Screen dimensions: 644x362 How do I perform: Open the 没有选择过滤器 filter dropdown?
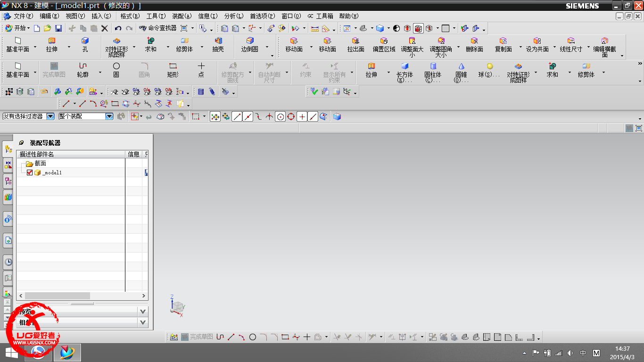[x=50, y=116]
